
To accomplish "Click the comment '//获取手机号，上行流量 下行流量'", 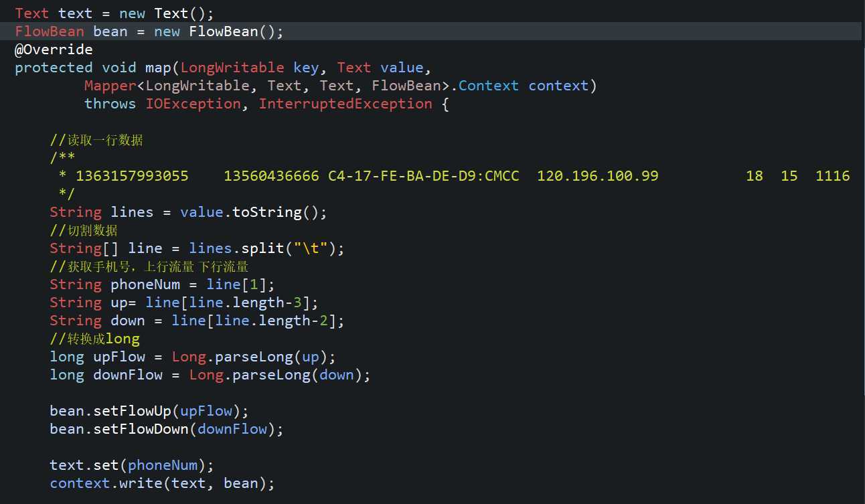I will 149,266.
